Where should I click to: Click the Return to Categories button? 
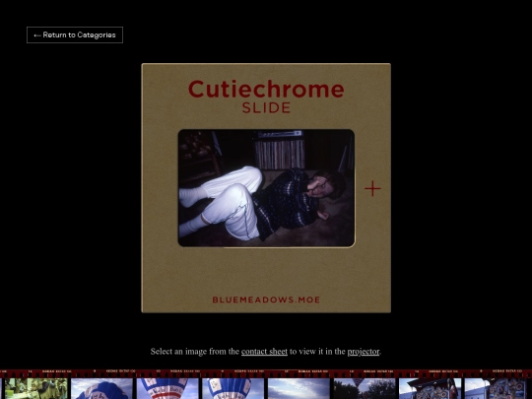click(75, 34)
